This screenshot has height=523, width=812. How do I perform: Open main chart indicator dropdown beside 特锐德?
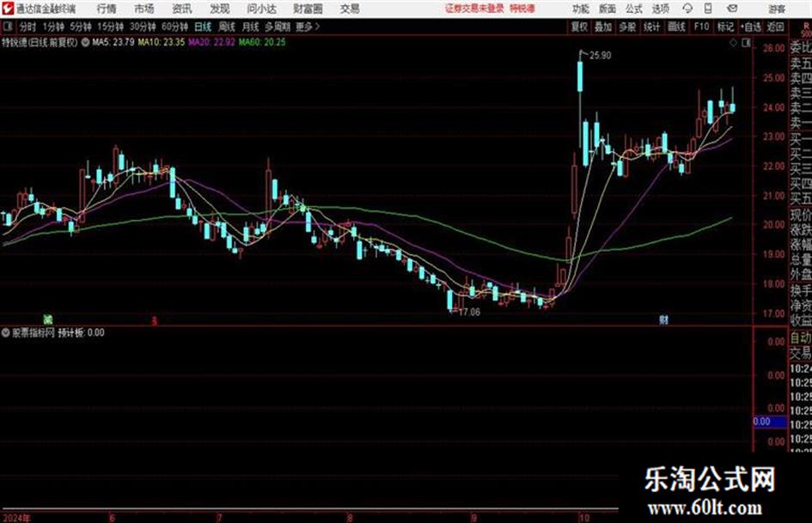[85, 42]
